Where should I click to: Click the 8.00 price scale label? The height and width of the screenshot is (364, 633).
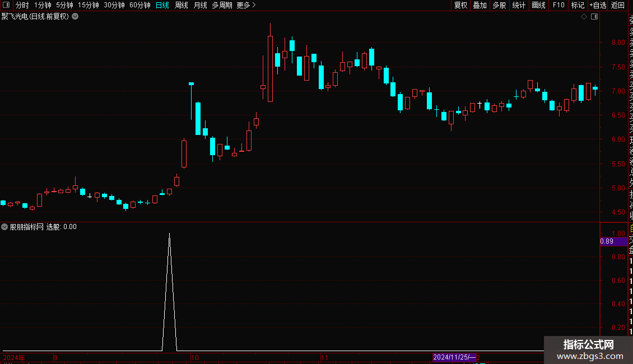(618, 43)
